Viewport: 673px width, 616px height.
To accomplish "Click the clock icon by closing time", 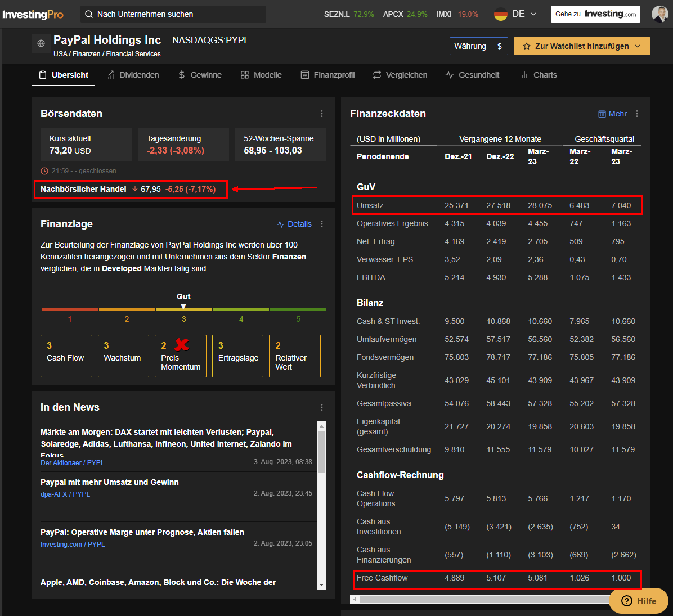I will [x=44, y=171].
